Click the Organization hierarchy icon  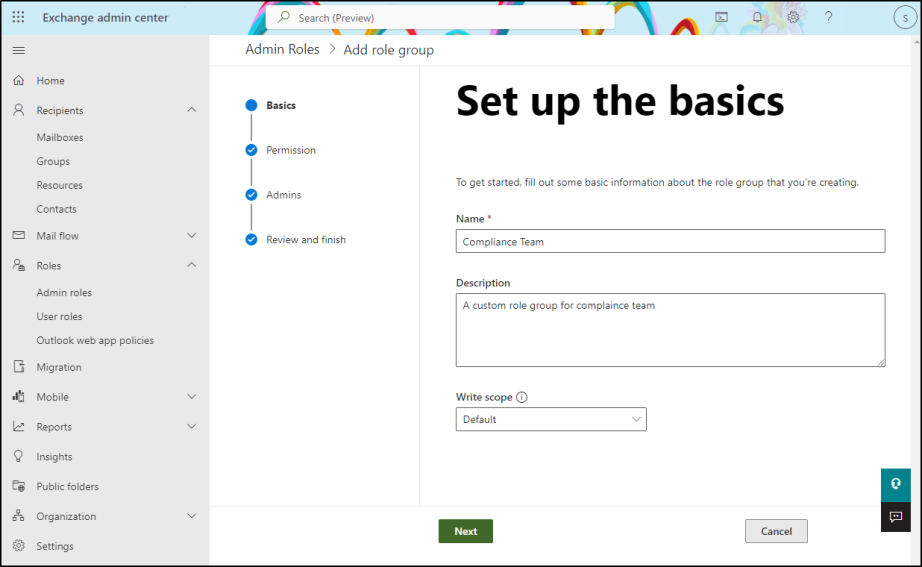coord(19,516)
